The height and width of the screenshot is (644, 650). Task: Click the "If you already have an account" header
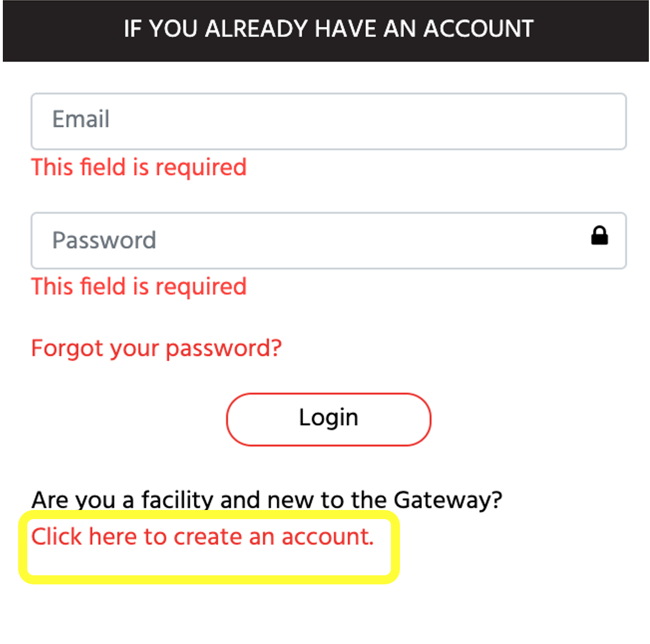pyautogui.click(x=328, y=29)
